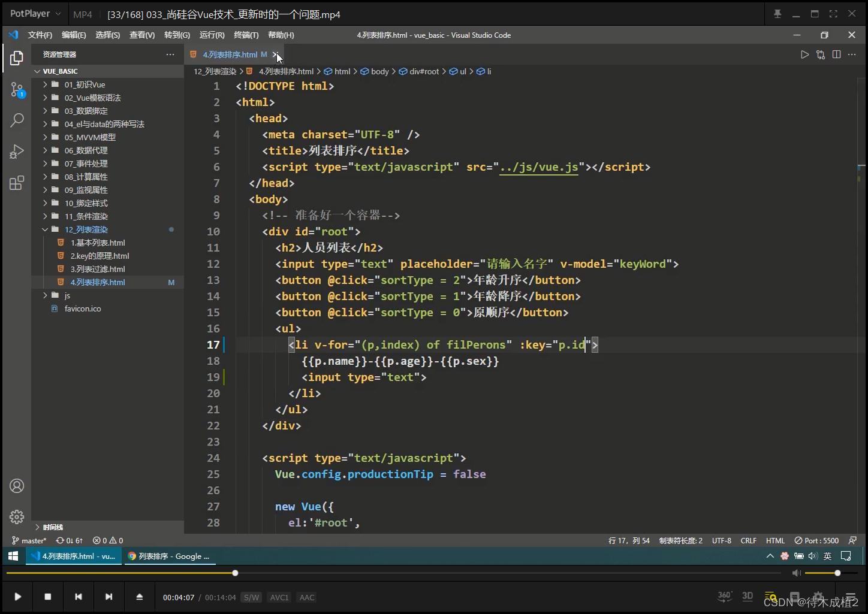Toggle S/W decoder indicator in PotPlayer

coord(251,597)
